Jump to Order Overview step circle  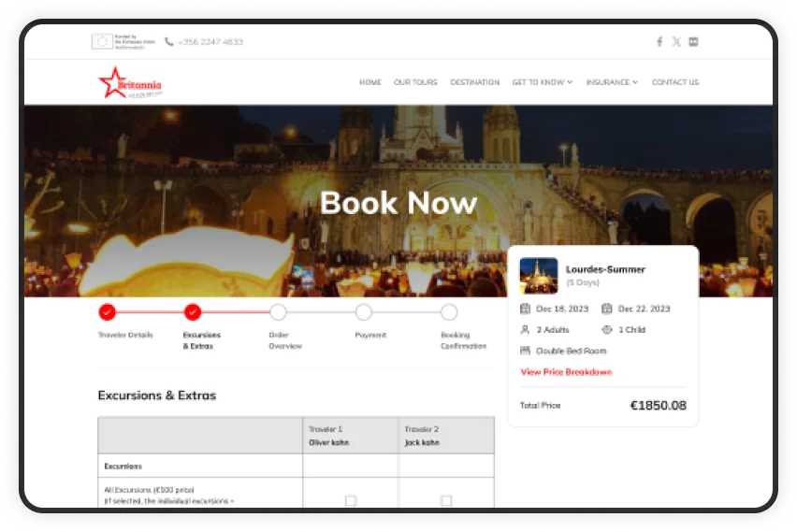[x=278, y=312]
